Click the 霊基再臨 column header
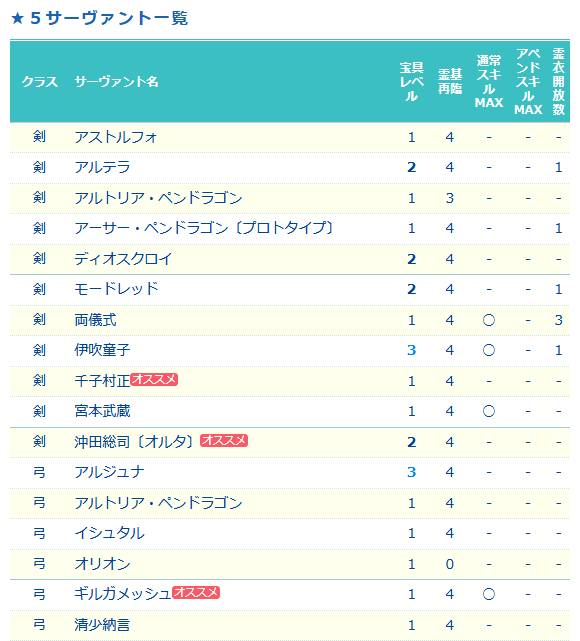The width and height of the screenshot is (580, 641). tap(450, 81)
